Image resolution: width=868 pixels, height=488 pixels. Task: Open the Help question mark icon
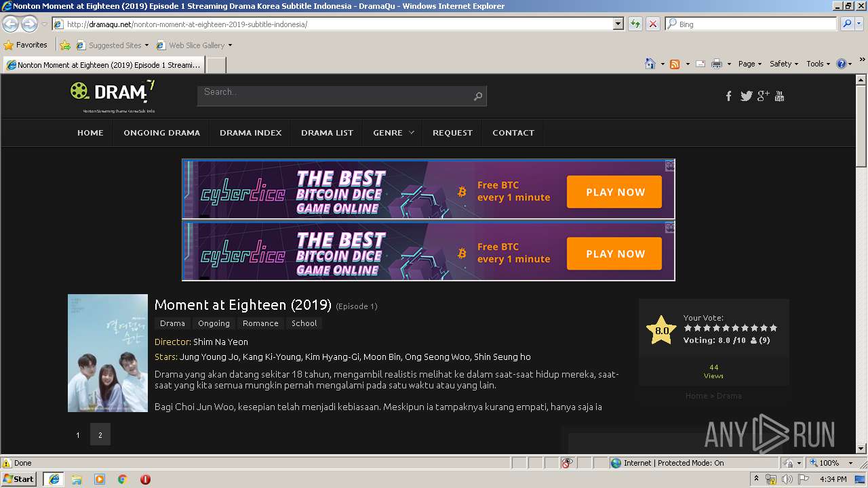[842, 64]
